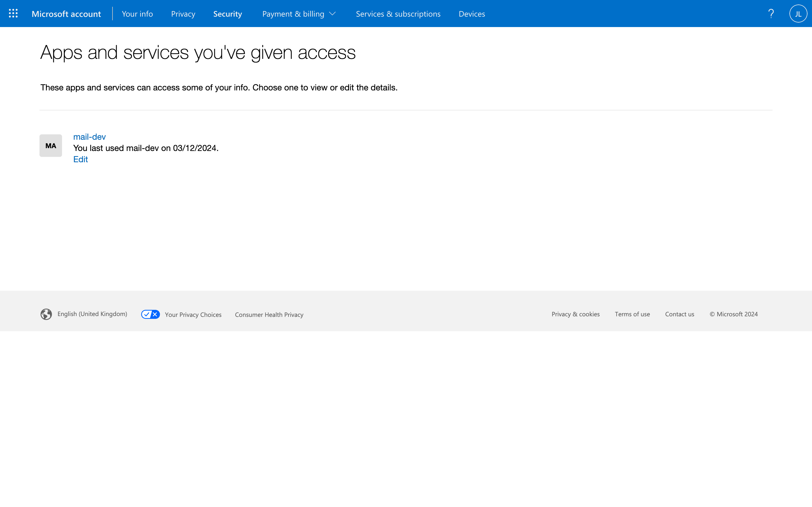Click the help question mark icon
Viewport: 812px width, 507px height.
(x=771, y=14)
